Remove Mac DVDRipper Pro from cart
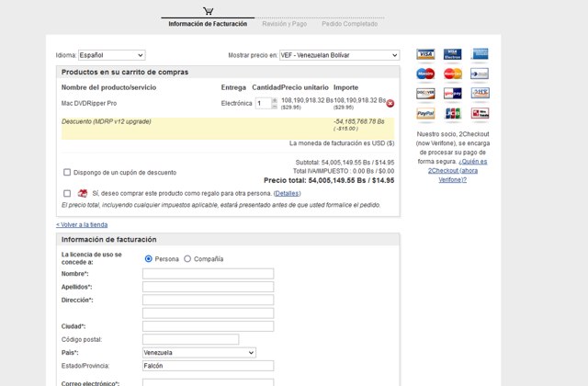Image resolution: width=588 pixels, height=386 pixels. (390, 104)
